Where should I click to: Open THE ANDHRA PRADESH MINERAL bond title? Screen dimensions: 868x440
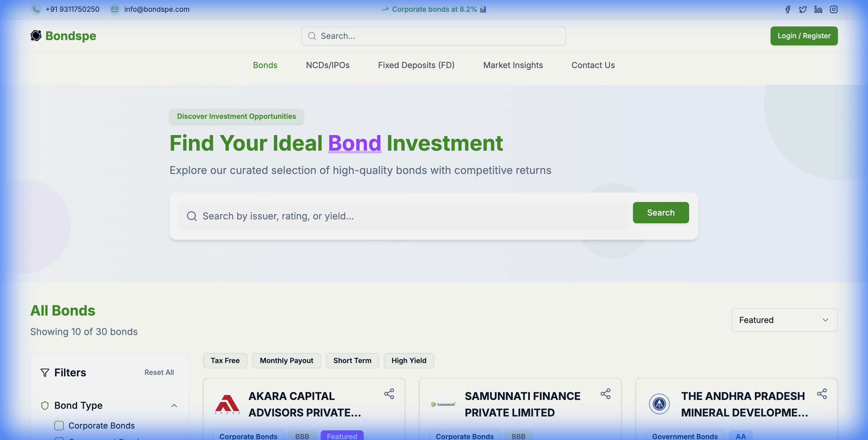[745, 404]
